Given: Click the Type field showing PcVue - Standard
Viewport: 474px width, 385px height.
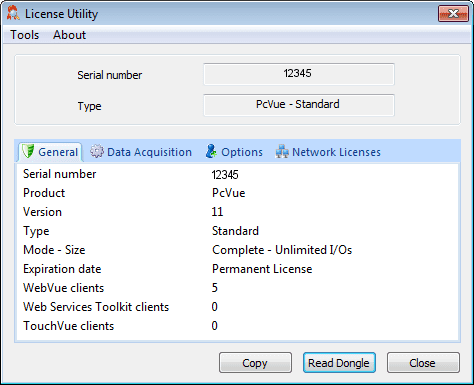Looking at the screenshot, I should click(299, 105).
